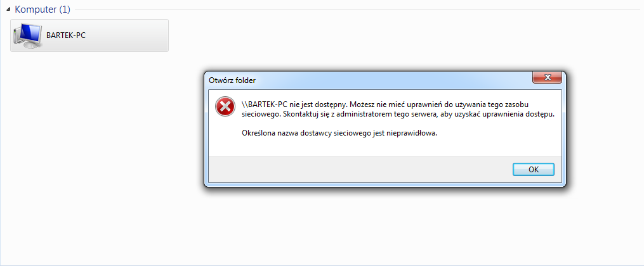
Task: Collapse the Komputer (1) group triangle
Action: point(8,10)
